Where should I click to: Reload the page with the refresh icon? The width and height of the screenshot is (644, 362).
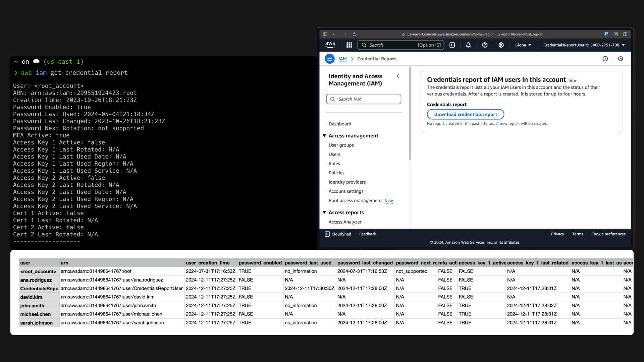(x=354, y=34)
